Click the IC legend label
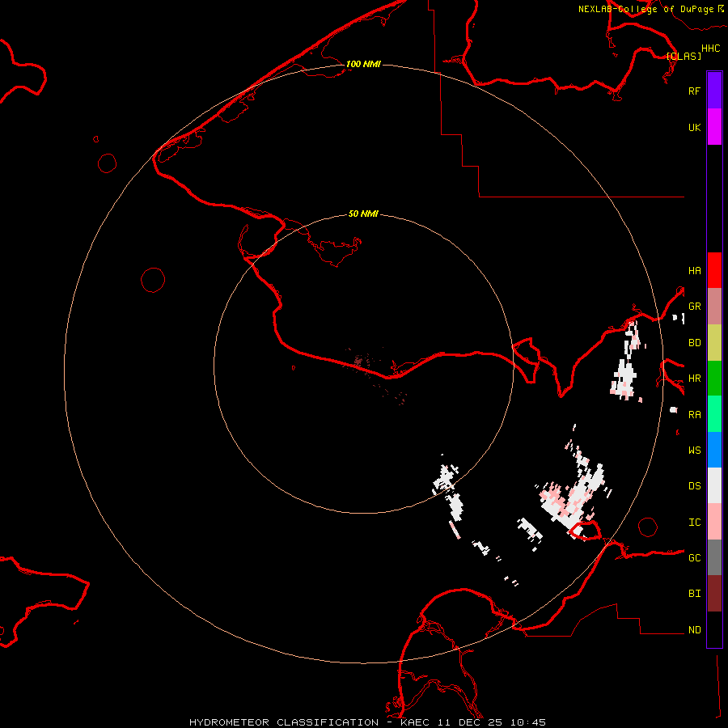This screenshot has width=728, height=728. [694, 523]
